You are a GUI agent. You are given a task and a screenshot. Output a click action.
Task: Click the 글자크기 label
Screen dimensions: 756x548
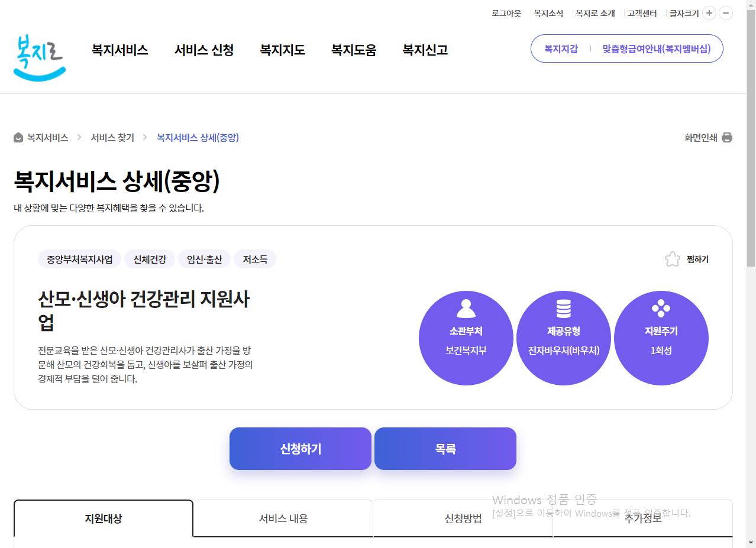684,13
